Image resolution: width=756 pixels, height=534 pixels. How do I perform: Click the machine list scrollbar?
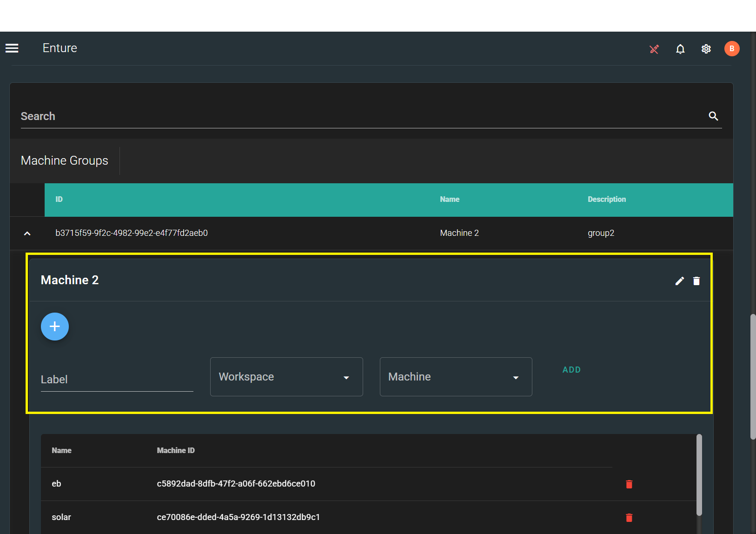click(x=699, y=474)
